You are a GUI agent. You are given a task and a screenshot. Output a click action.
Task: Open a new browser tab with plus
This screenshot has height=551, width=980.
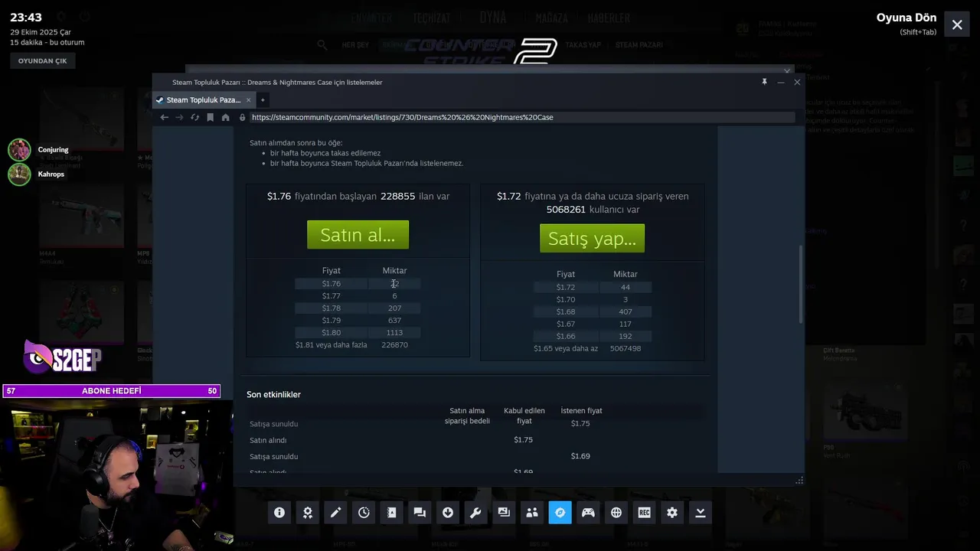pos(262,99)
